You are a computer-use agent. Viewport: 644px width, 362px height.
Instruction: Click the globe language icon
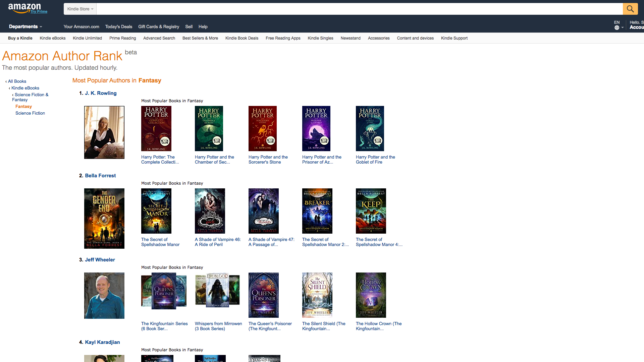coord(616,28)
